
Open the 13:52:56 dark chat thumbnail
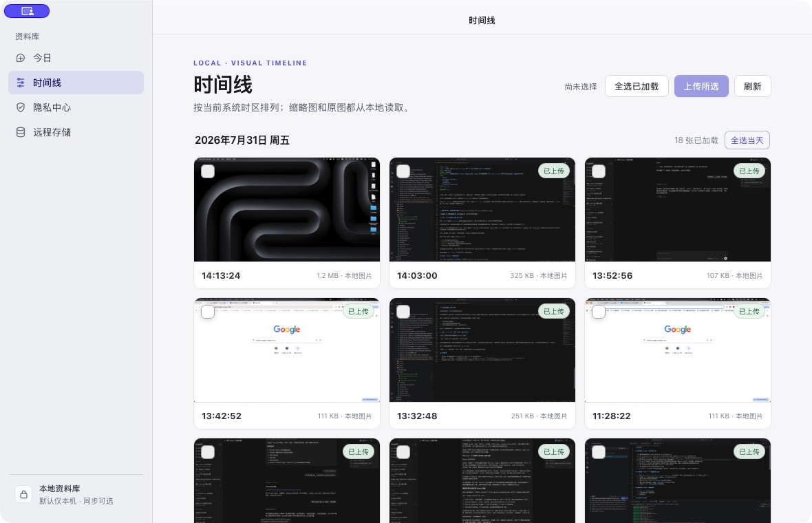coord(678,210)
